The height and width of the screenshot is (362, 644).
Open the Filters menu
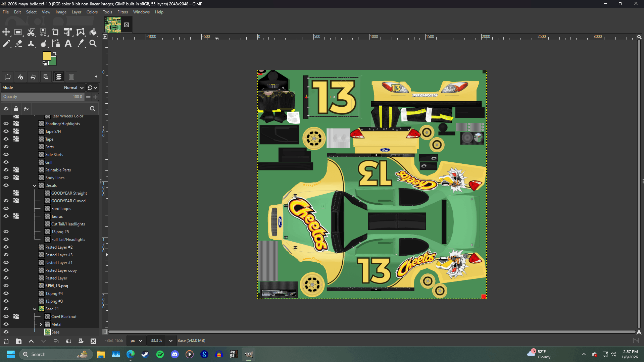122,12
